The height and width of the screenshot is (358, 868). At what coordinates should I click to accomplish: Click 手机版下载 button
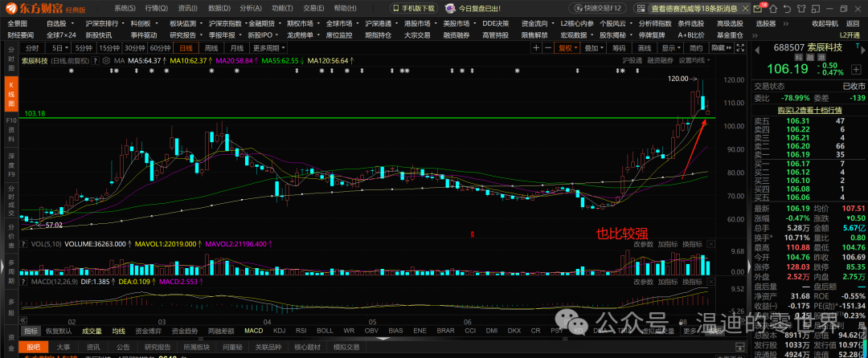[414, 8]
